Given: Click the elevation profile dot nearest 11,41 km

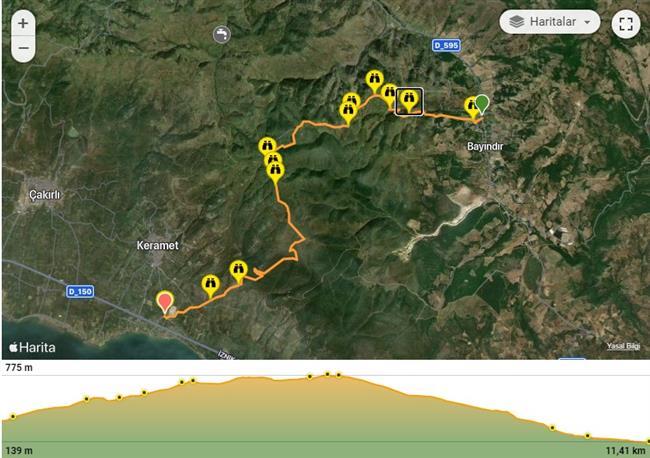Looking at the screenshot, I should pos(648,441).
